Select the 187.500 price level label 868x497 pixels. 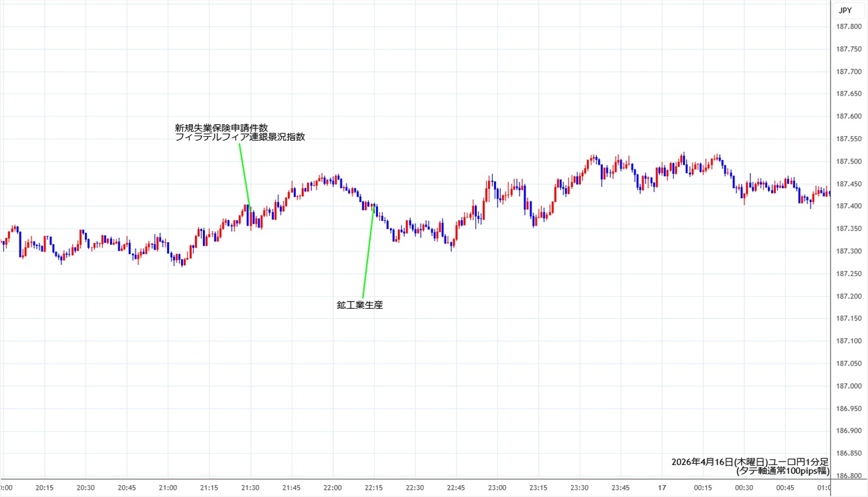(x=848, y=161)
